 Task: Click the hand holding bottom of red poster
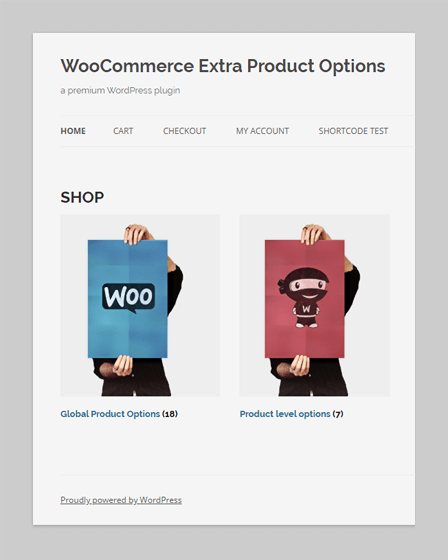point(300,365)
